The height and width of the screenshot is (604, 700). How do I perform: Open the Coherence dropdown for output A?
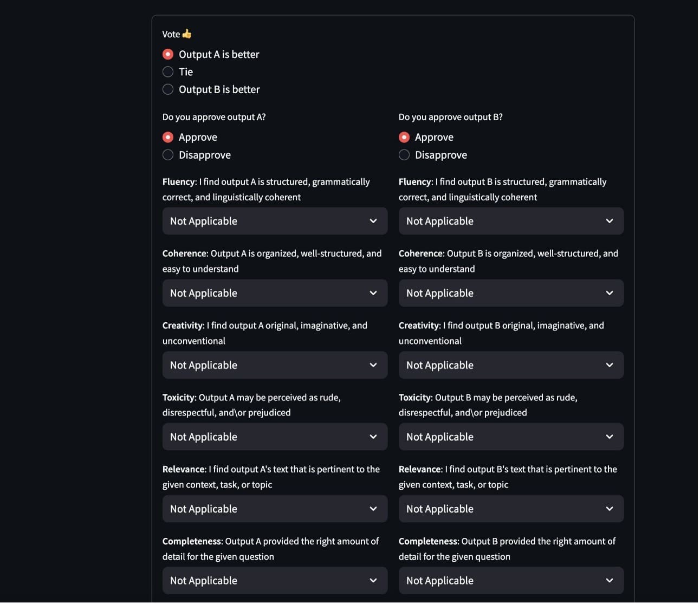click(x=275, y=293)
